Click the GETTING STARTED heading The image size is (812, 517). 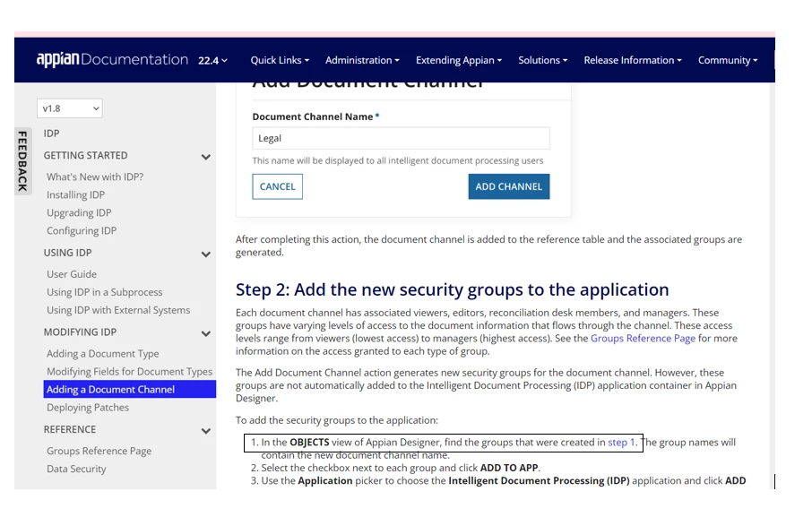tap(85, 155)
